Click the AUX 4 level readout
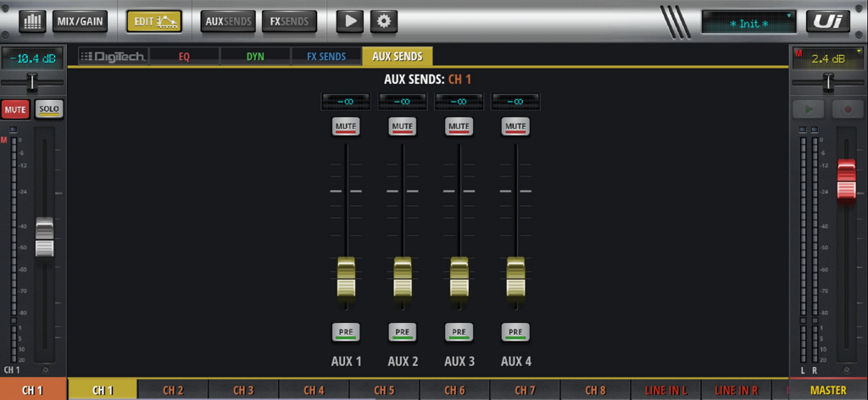Viewport: 868px width, 400px height. (515, 102)
